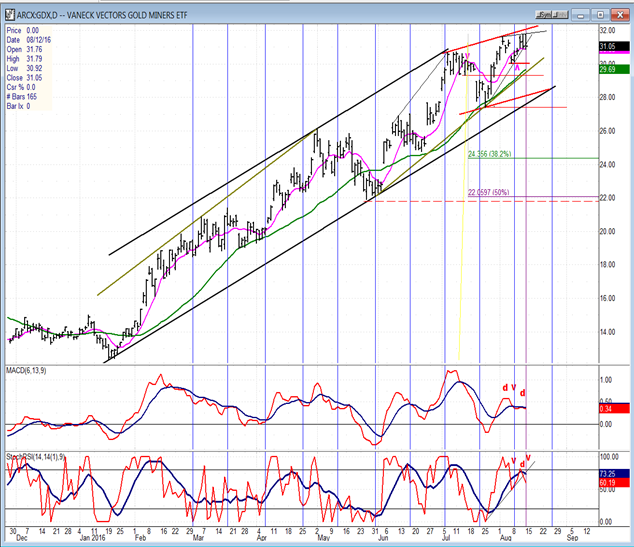This screenshot has width=634, height=547.
Task: Click the Open 31.76 row in data box
Action: click(x=24, y=49)
